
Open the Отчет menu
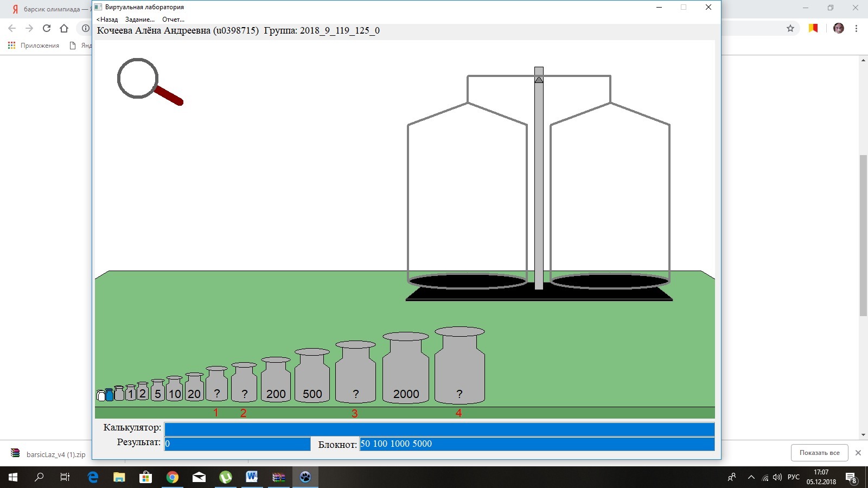[x=173, y=20]
